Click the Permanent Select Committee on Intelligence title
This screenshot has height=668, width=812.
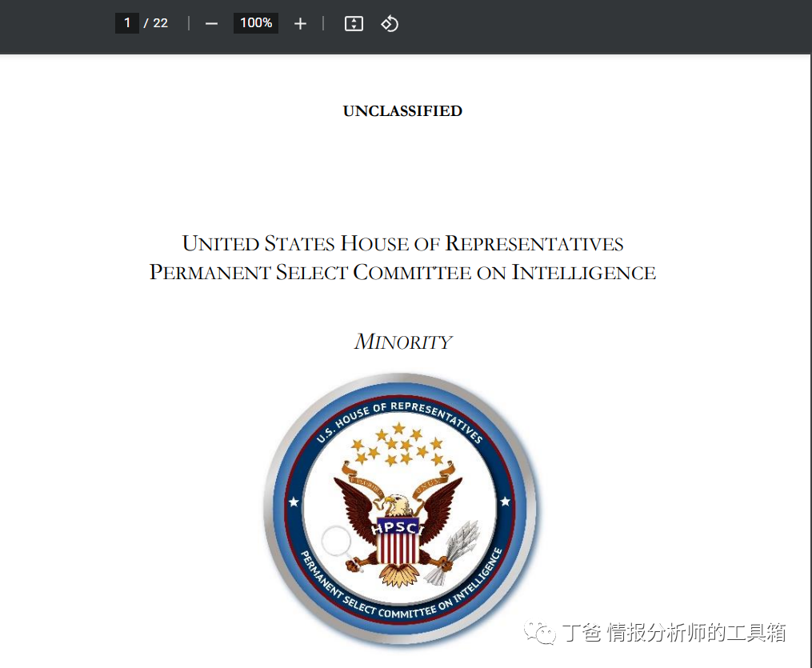[x=402, y=273]
